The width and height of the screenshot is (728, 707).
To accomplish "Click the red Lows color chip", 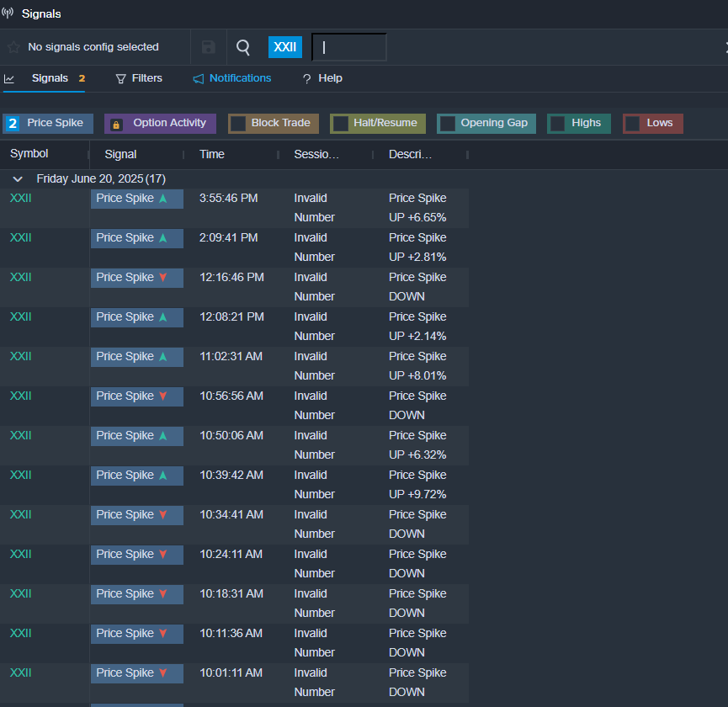I will (x=633, y=124).
